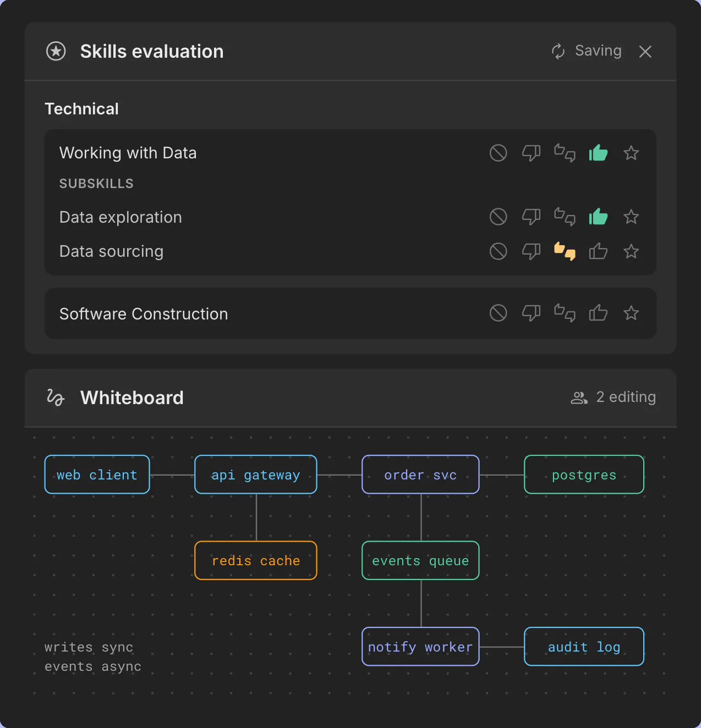Image resolution: width=701 pixels, height=728 pixels.
Task: Click the Whiteboard scribble icon
Action: (x=56, y=398)
